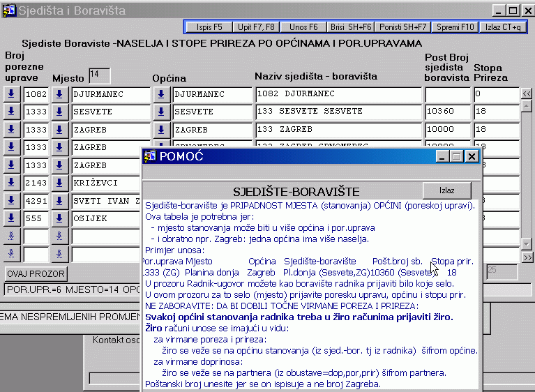535x392 pixels.
Task: Minimize the POMOĆ help window
Action: tap(442, 157)
